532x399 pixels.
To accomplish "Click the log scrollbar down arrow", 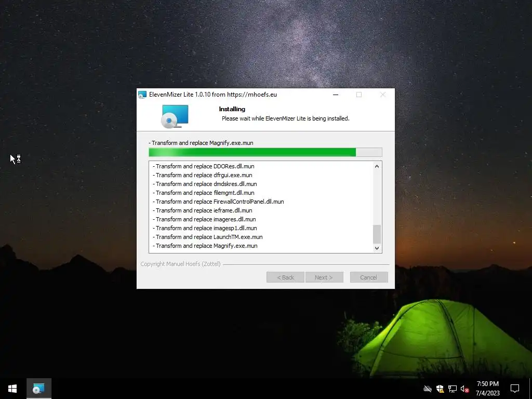I will pos(377,248).
